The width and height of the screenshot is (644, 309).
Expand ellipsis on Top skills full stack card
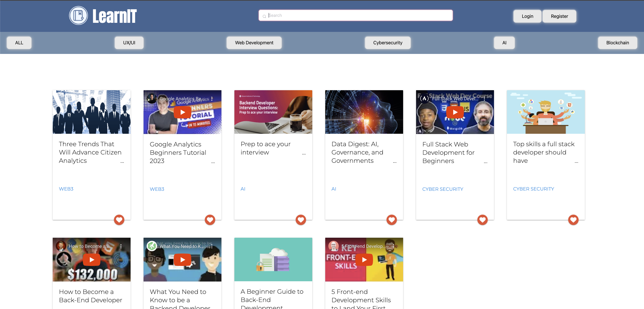click(x=576, y=162)
